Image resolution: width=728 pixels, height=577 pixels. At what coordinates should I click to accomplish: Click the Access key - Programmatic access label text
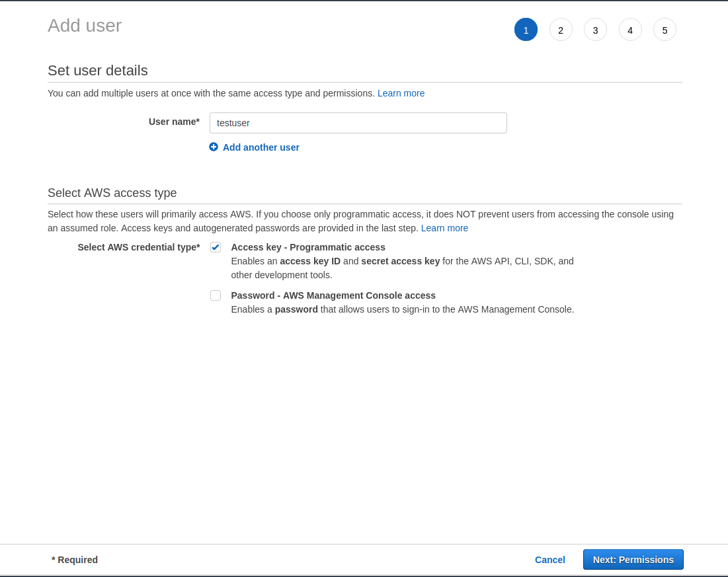308,247
